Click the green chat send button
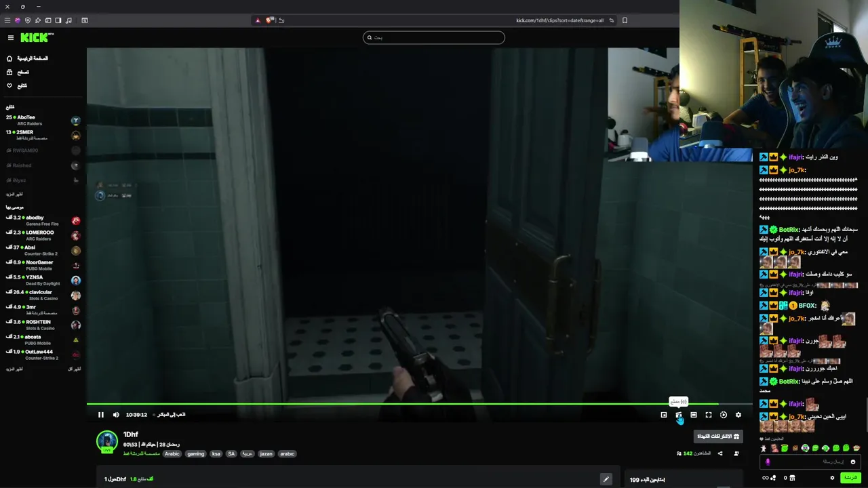 click(850, 478)
